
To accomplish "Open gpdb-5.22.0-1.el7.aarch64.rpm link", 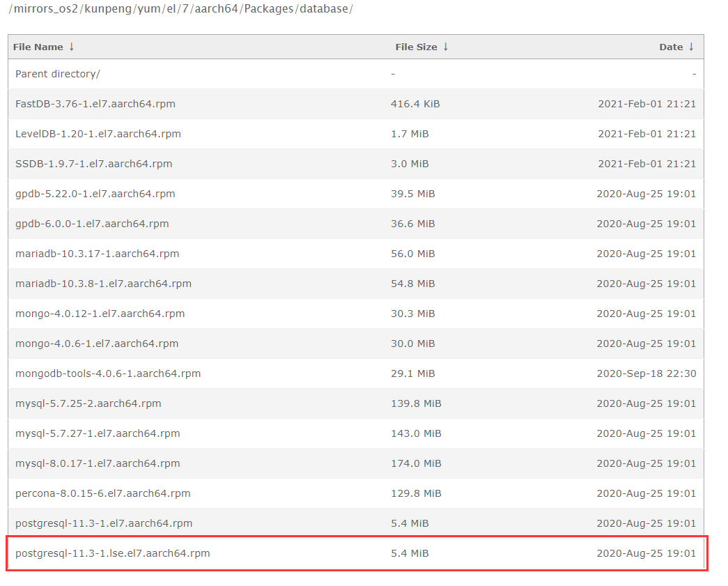I will coord(95,194).
